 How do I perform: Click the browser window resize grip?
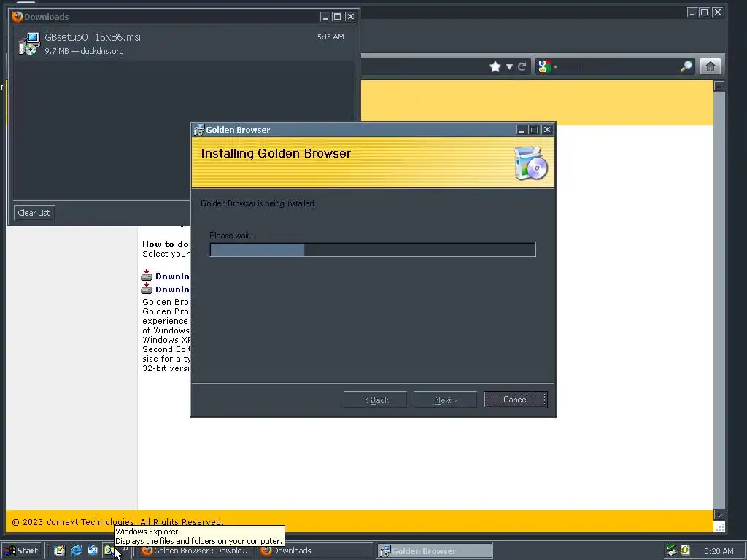pos(719,526)
